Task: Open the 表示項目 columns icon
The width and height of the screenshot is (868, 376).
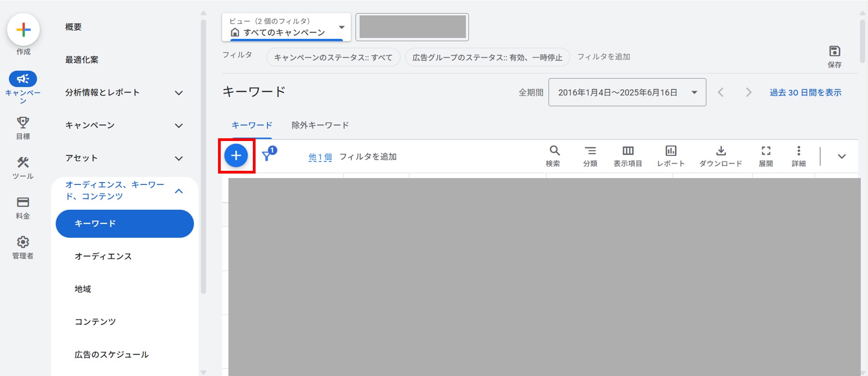Action: 628,151
